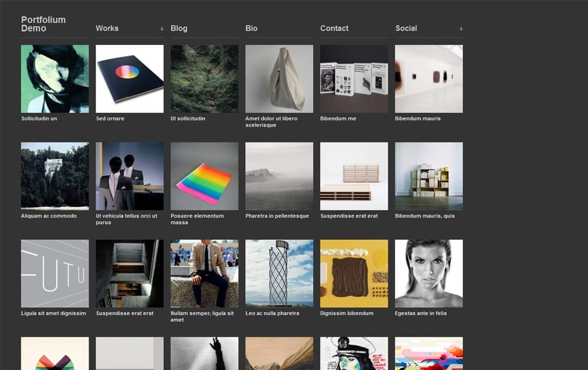Screen dimensions: 588x370
Task: Navigate to the Bio page
Action: coord(250,28)
